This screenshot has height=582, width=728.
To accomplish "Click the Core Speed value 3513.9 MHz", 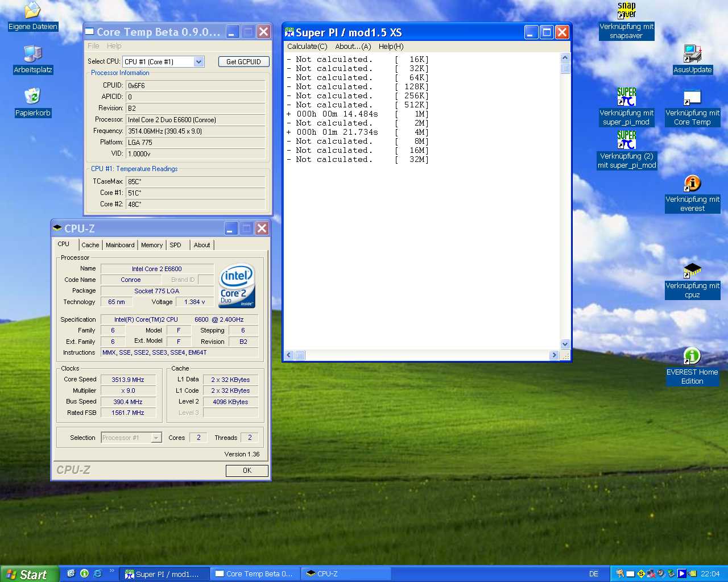I will 128,380.
